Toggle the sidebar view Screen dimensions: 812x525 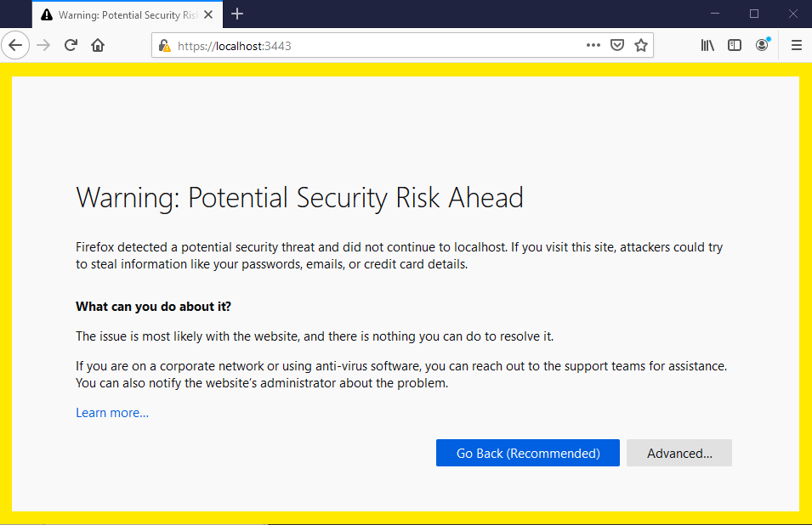point(735,46)
